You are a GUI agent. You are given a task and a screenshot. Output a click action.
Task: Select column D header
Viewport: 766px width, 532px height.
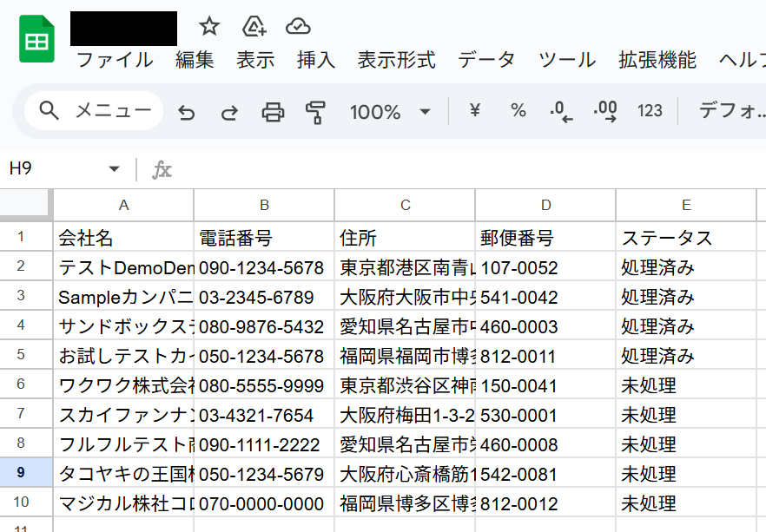tap(545, 205)
